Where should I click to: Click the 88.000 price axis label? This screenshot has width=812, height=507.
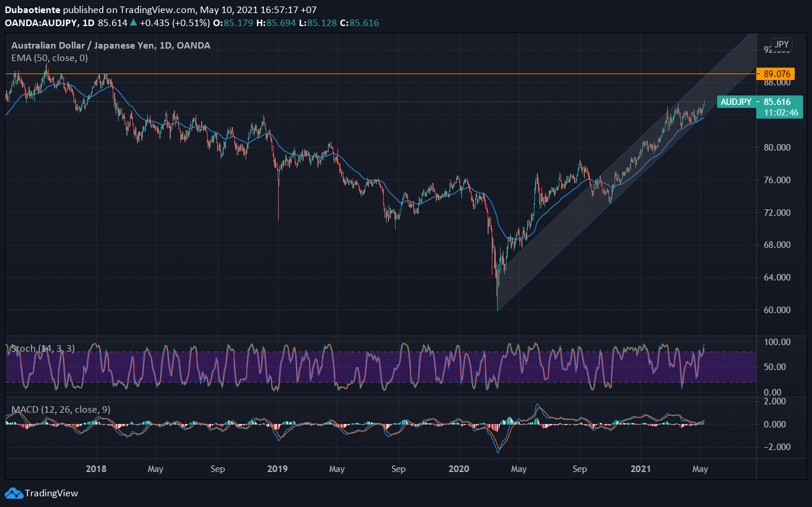(778, 83)
